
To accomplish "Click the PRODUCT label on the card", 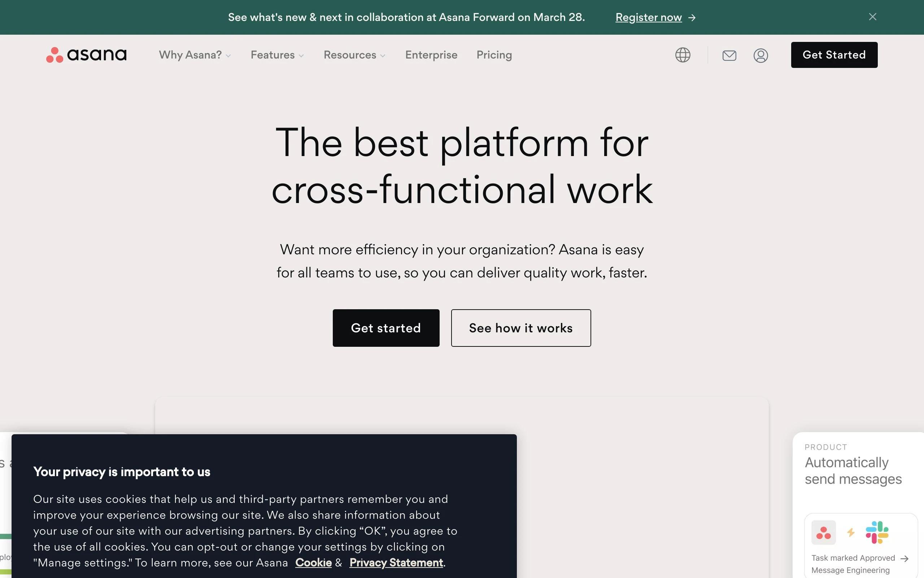I will tap(826, 447).
